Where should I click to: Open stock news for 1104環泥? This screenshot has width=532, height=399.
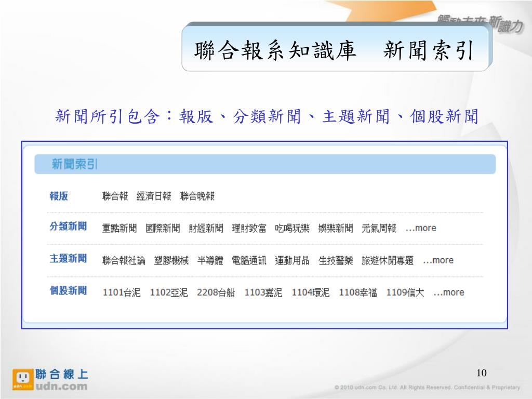pos(311,292)
